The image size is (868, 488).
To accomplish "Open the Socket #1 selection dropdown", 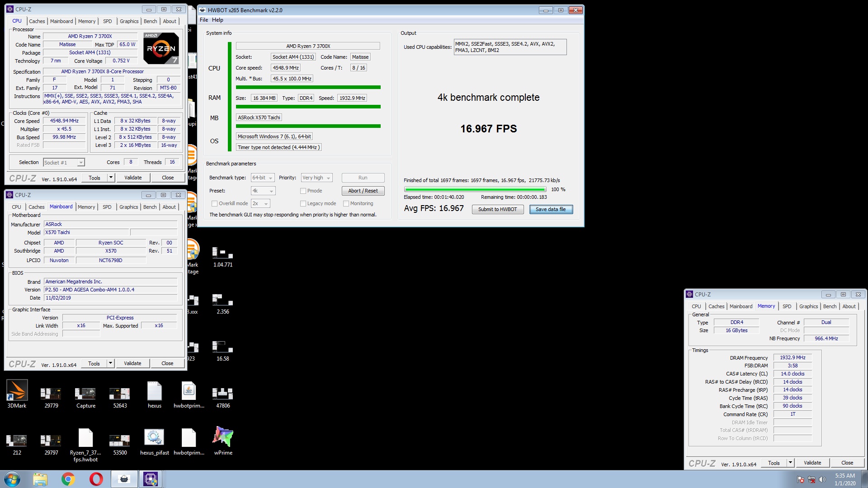I will (x=64, y=162).
